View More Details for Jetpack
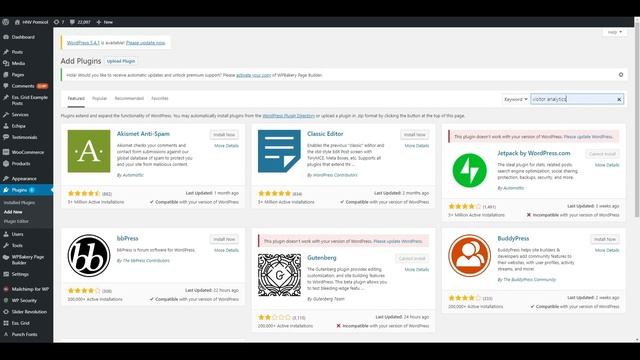640x360 pixels. 607,165
